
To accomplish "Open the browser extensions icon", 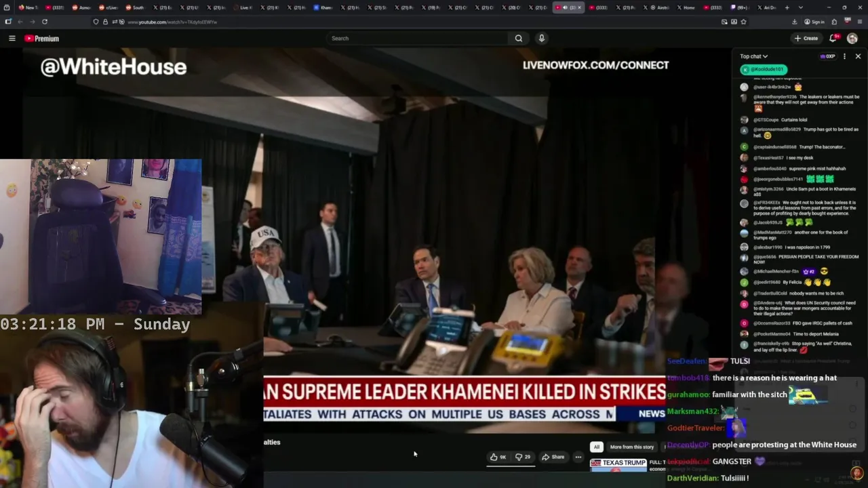I will (834, 22).
